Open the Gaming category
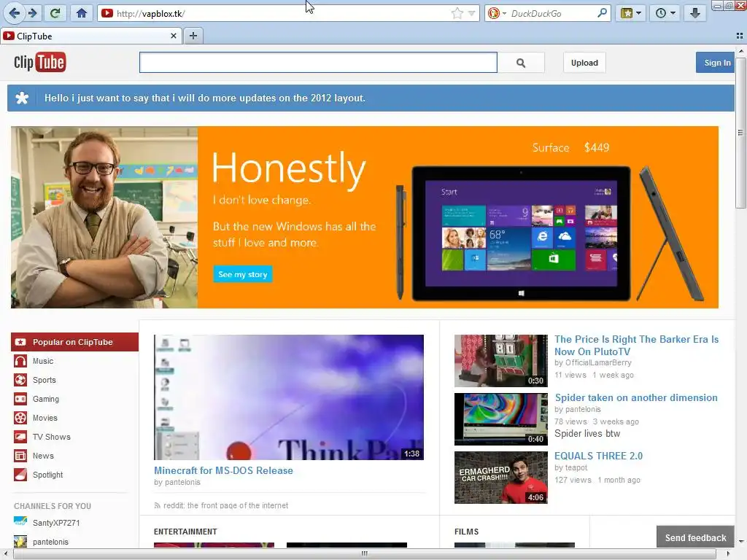The width and height of the screenshot is (747, 560). (46, 399)
